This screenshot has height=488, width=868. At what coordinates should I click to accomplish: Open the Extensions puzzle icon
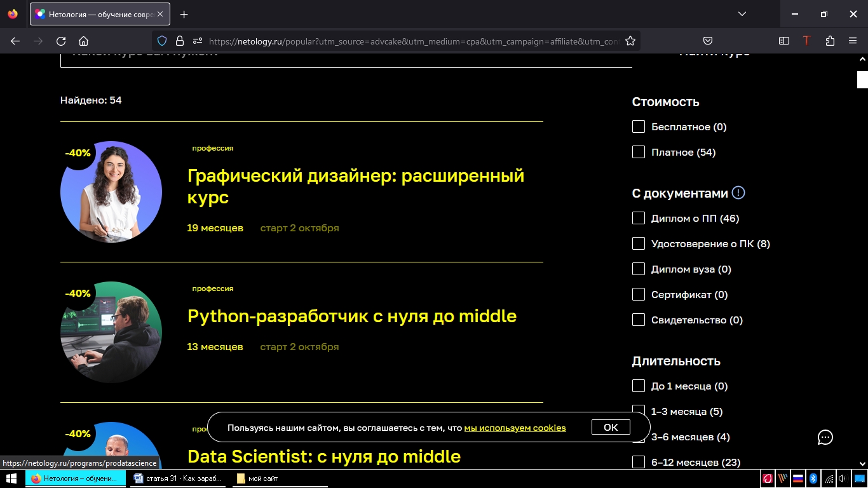(x=830, y=41)
